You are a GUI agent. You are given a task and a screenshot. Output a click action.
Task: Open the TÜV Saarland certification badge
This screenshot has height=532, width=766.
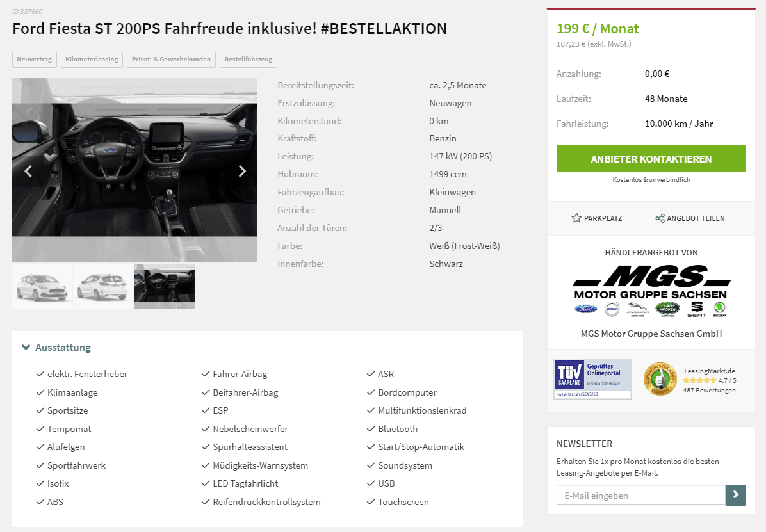tap(592, 379)
